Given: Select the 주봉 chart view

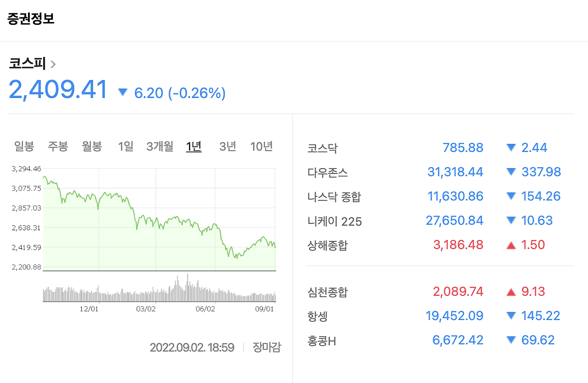Looking at the screenshot, I should coord(58,146).
